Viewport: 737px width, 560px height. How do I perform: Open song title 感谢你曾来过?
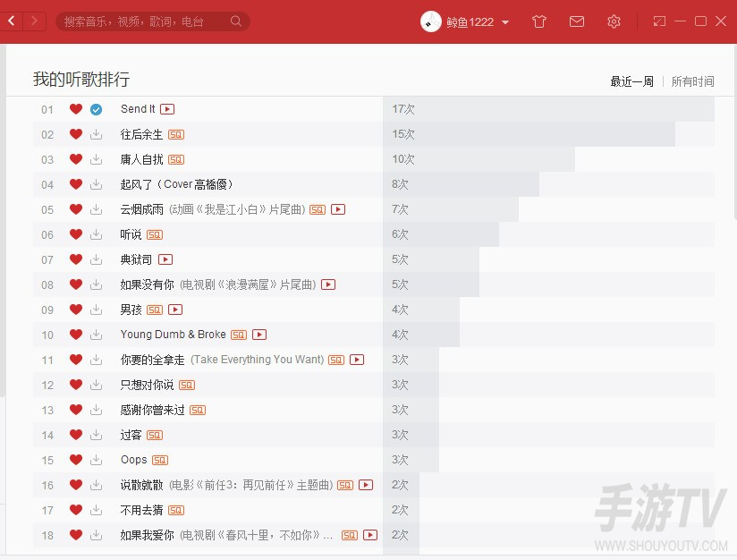[x=152, y=410]
